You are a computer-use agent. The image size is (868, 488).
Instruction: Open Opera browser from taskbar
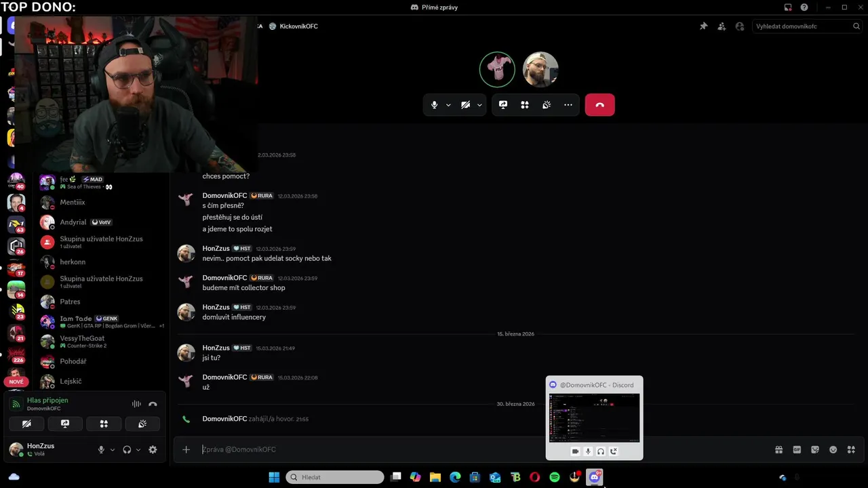[535, 477]
